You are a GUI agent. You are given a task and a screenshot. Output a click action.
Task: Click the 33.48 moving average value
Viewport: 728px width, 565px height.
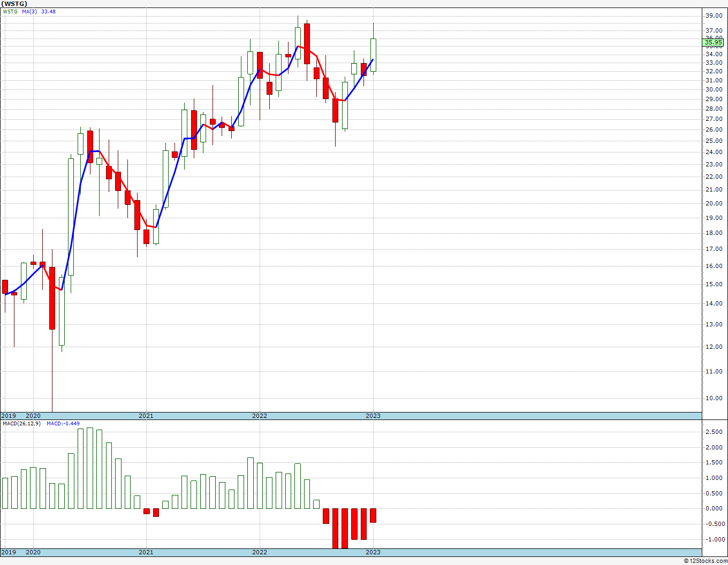click(48, 12)
